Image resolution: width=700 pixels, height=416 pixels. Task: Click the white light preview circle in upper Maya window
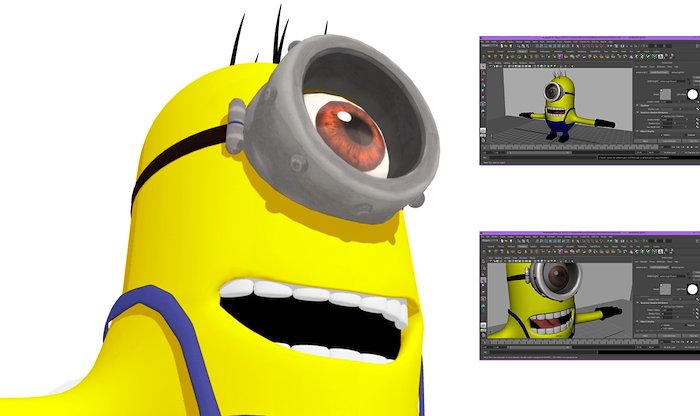[x=692, y=95]
